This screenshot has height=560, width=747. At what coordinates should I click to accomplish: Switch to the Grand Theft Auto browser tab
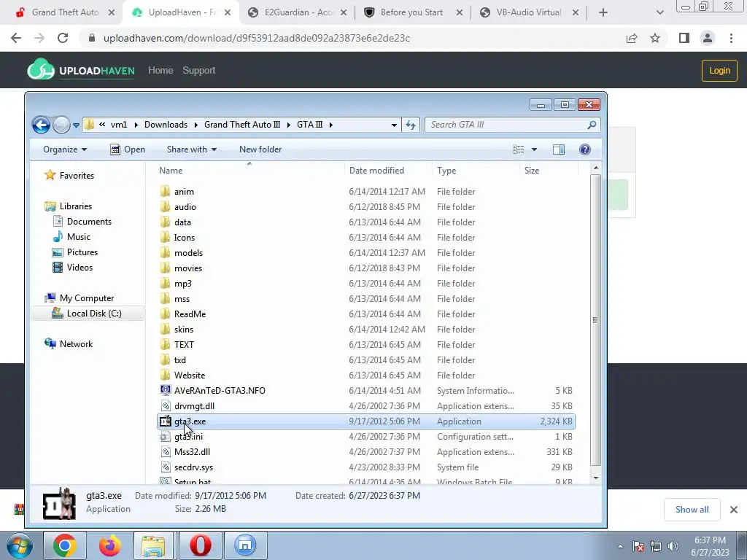click(x=65, y=12)
